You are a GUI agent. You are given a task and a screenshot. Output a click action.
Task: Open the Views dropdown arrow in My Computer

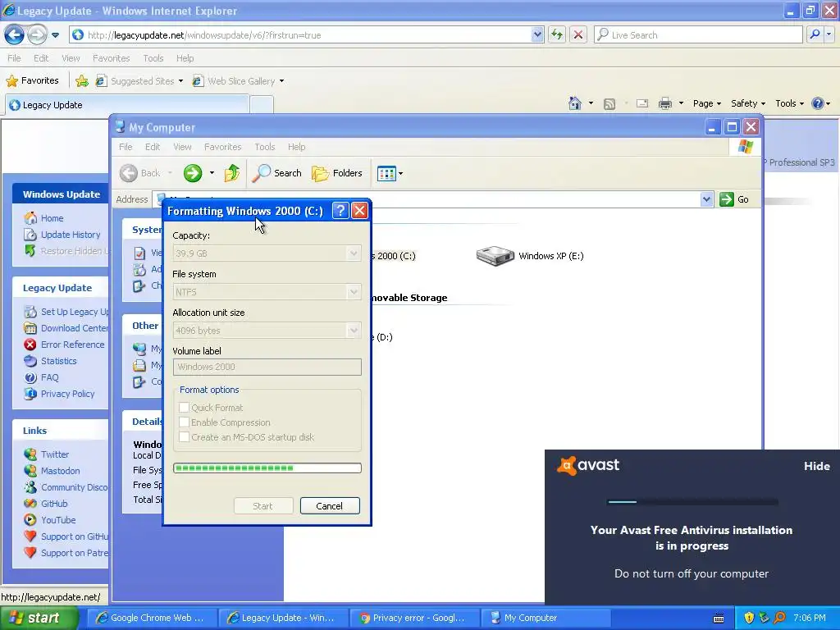coord(400,174)
